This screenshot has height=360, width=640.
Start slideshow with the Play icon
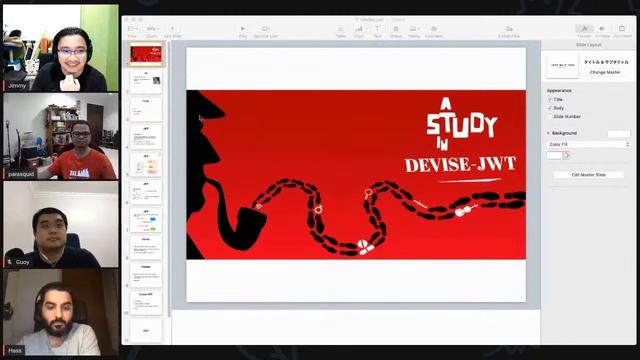pyautogui.click(x=243, y=29)
